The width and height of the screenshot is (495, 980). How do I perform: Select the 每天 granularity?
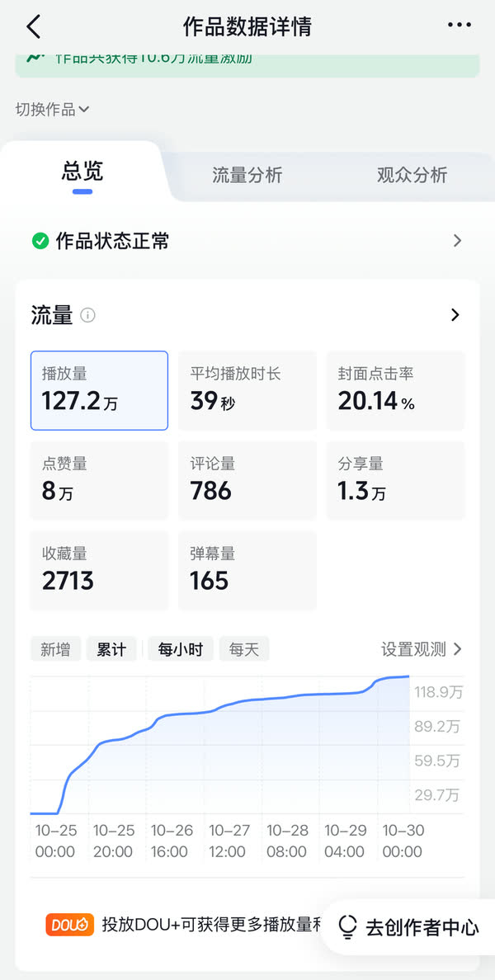243,649
